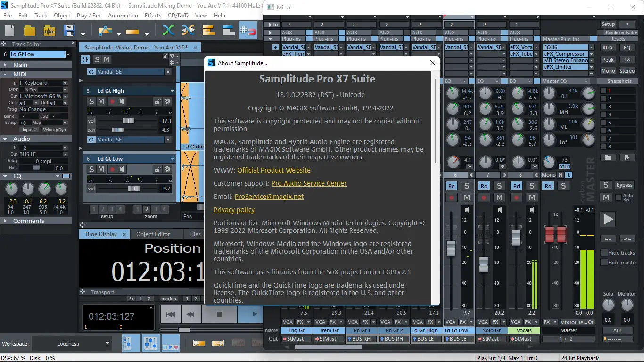This screenshot has width=644, height=362.
Task: Open the Privacy policy link
Action: [x=234, y=210]
